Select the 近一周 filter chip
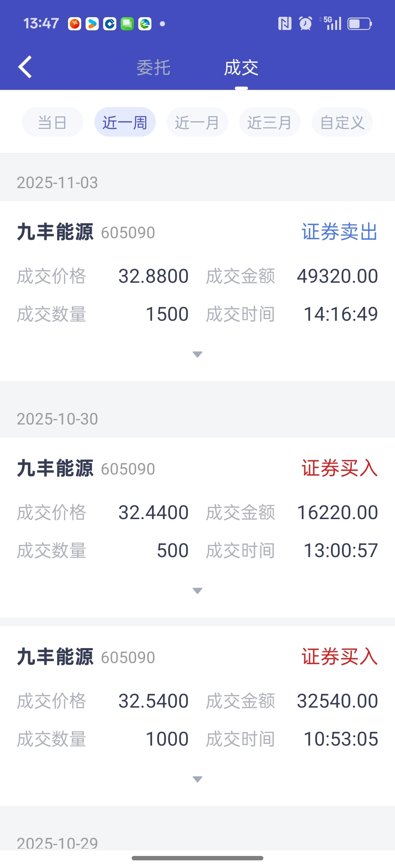The height and width of the screenshot is (868, 395). [125, 122]
